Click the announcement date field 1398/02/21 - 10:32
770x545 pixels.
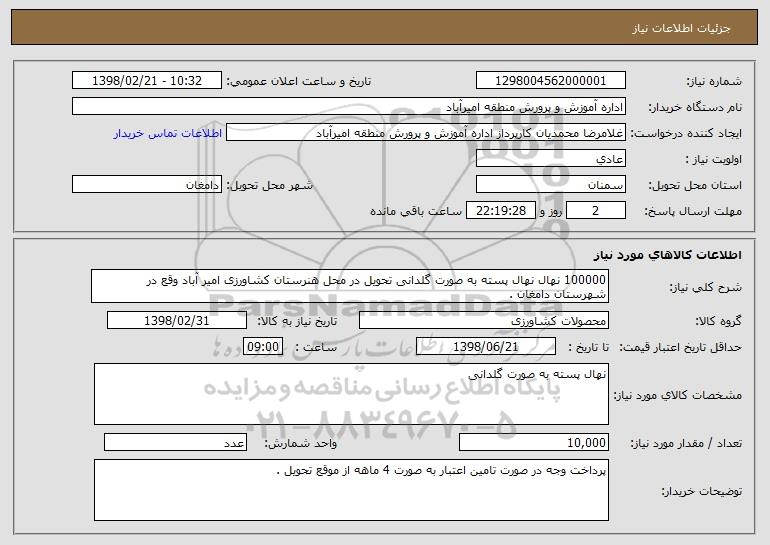[147, 81]
